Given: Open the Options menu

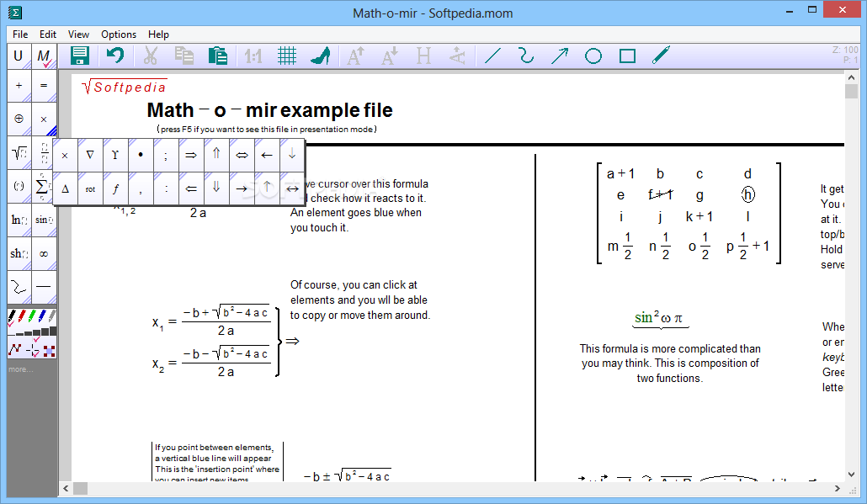Looking at the screenshot, I should 119,34.
